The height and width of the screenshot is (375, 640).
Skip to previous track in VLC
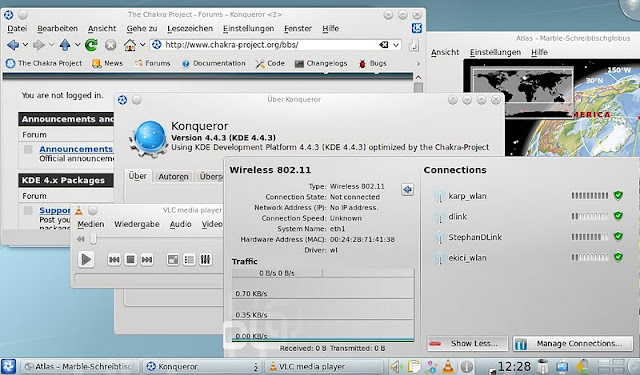click(x=114, y=260)
